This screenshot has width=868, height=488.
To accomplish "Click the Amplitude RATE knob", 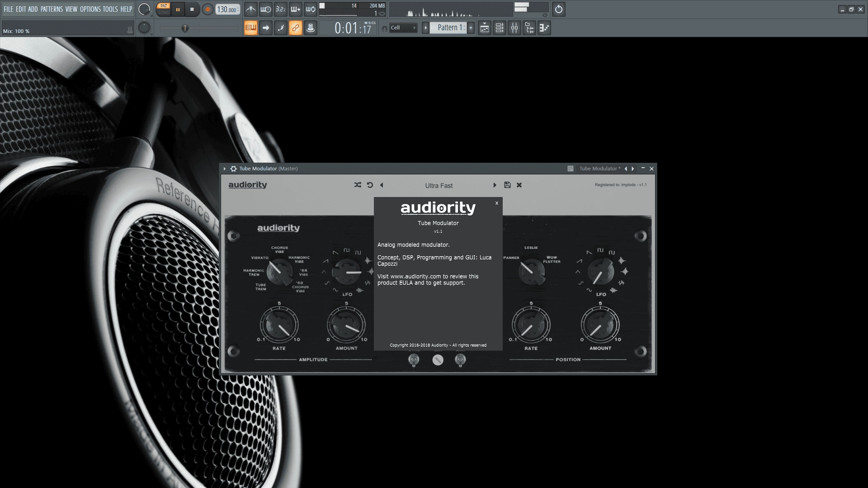I will (x=279, y=324).
